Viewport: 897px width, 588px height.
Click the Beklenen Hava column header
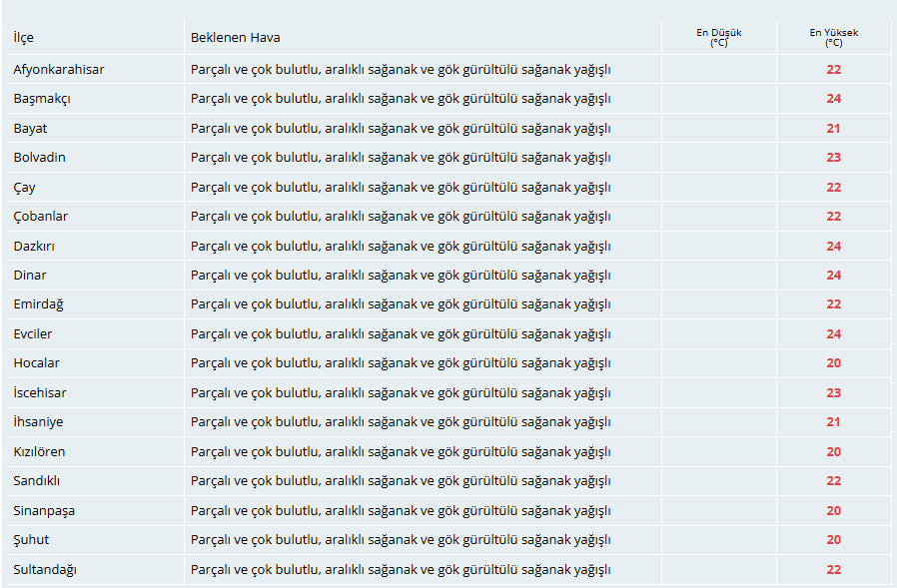tap(235, 38)
